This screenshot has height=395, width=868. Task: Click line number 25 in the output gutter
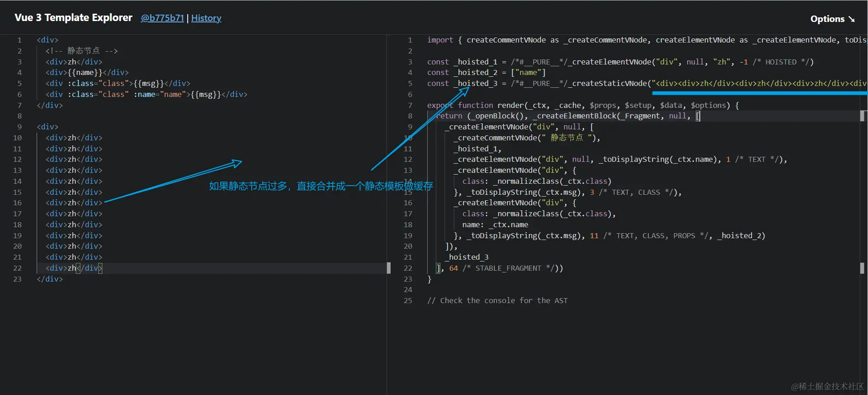coord(408,300)
